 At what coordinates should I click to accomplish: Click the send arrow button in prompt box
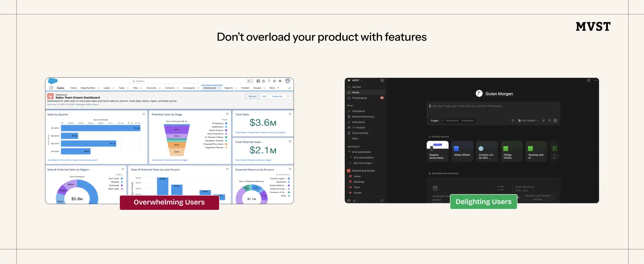tap(555, 121)
